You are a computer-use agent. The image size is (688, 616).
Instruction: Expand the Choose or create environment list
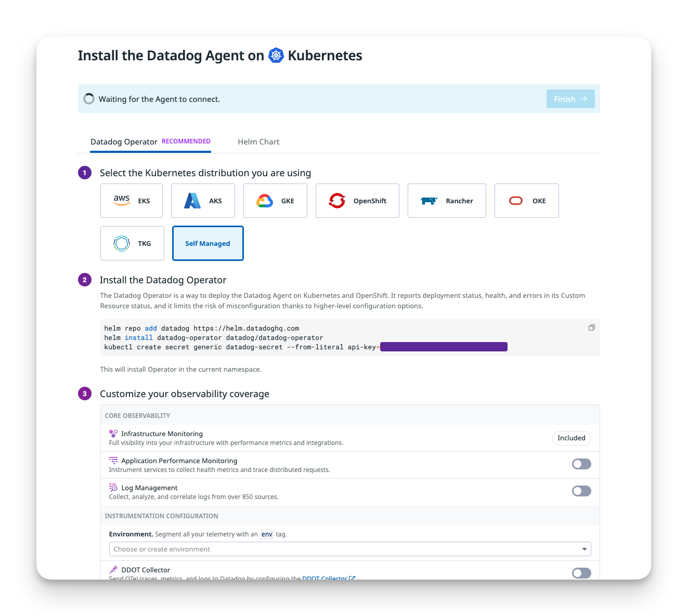(x=349, y=549)
